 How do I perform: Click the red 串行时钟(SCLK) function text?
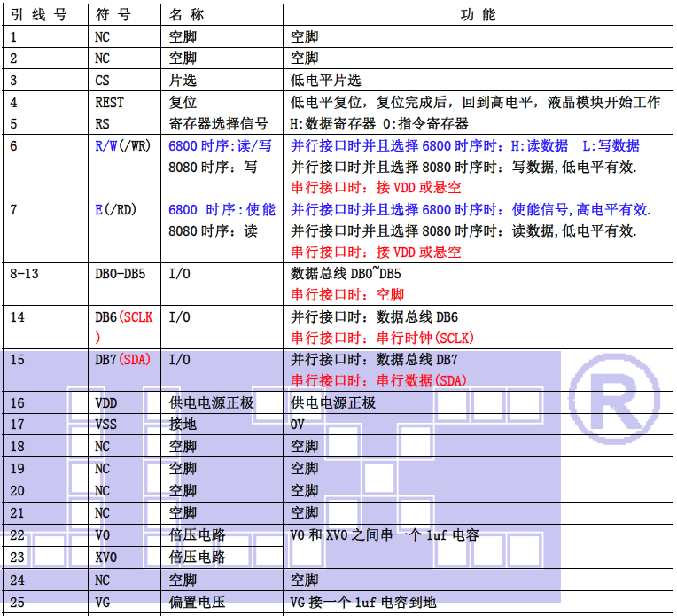click(383, 339)
